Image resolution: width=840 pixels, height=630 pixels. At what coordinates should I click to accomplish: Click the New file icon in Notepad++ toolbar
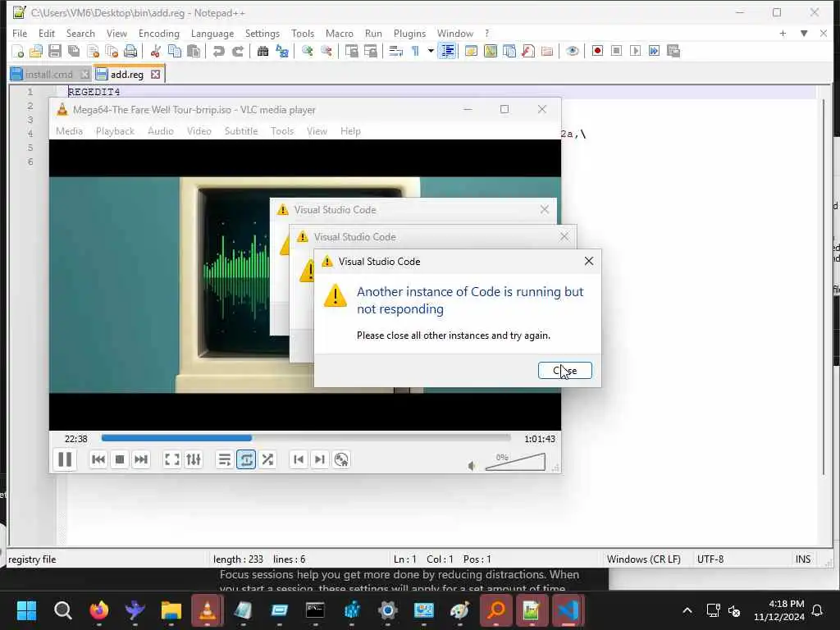pos(18,52)
